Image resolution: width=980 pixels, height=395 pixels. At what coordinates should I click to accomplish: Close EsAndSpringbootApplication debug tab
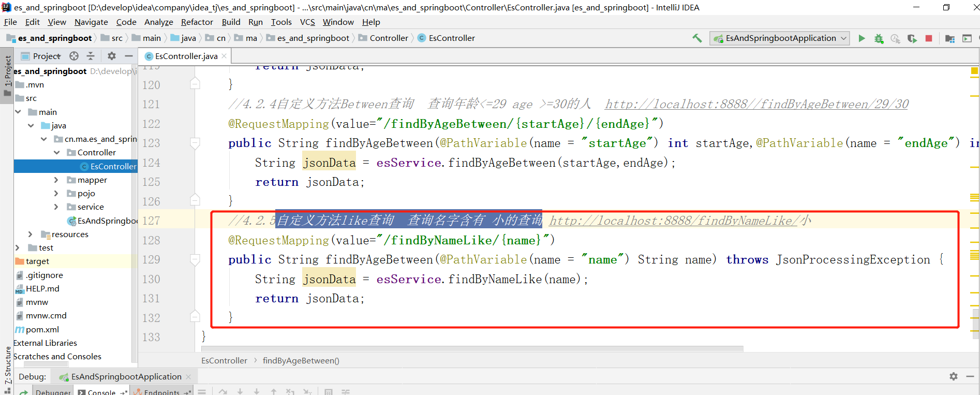pyautogui.click(x=188, y=376)
